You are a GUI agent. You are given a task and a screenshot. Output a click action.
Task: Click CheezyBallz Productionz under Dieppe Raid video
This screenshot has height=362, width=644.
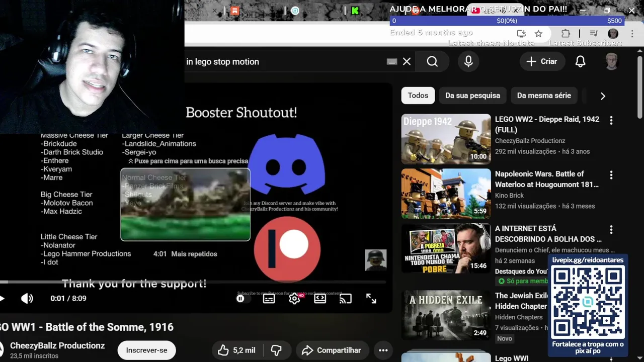(x=530, y=141)
